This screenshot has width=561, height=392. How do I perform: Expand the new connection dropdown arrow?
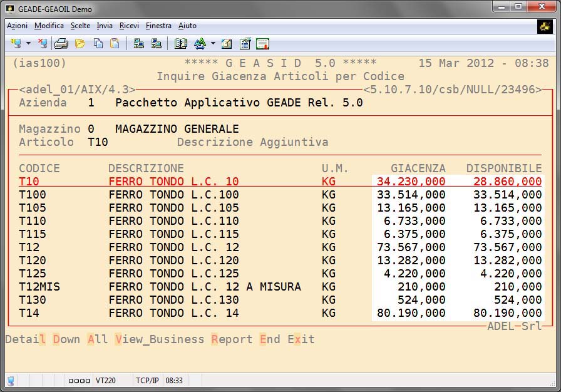28,43
